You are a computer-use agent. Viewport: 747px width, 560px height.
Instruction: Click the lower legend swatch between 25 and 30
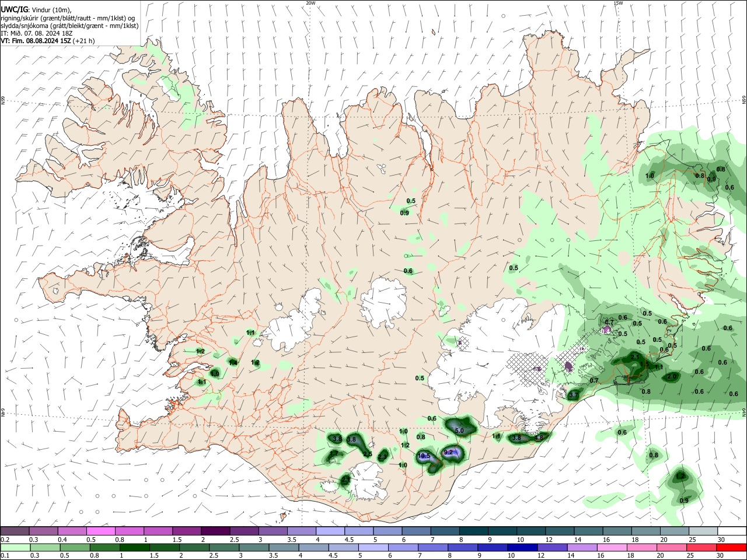point(701,547)
